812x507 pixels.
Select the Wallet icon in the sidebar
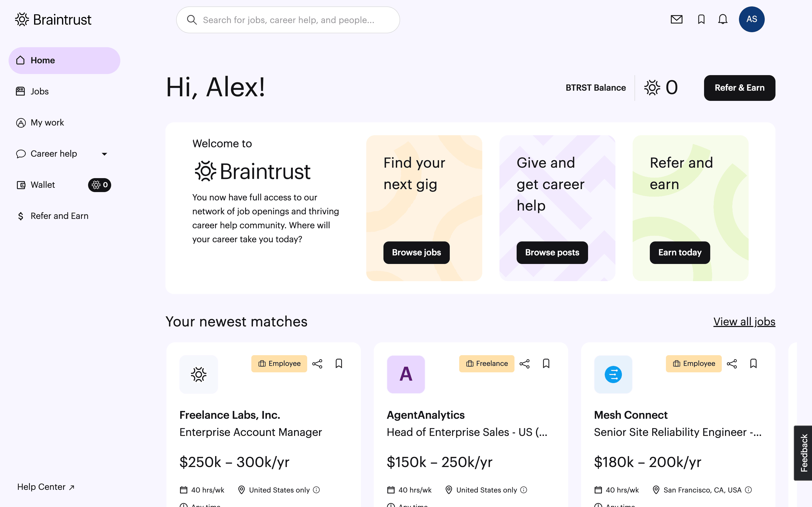pos(21,185)
